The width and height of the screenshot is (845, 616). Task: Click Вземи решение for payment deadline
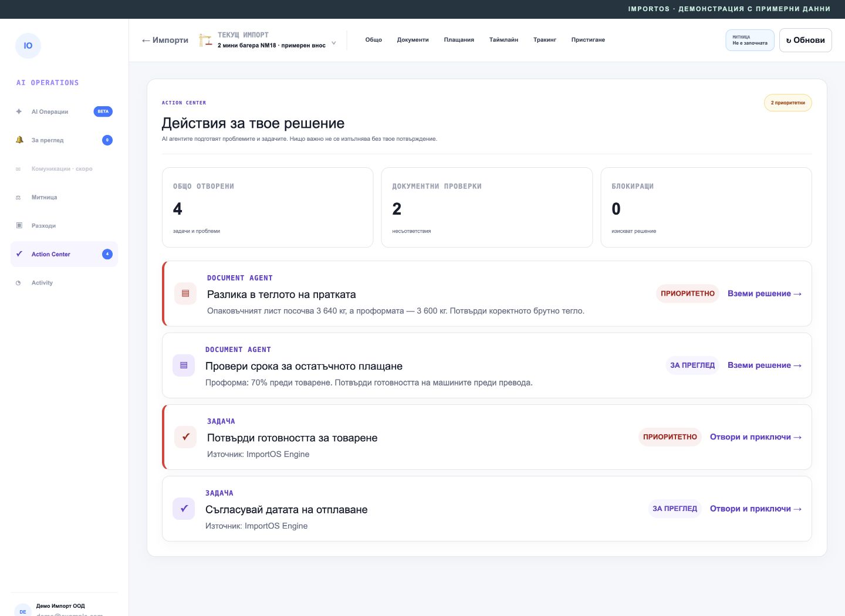[x=765, y=365]
